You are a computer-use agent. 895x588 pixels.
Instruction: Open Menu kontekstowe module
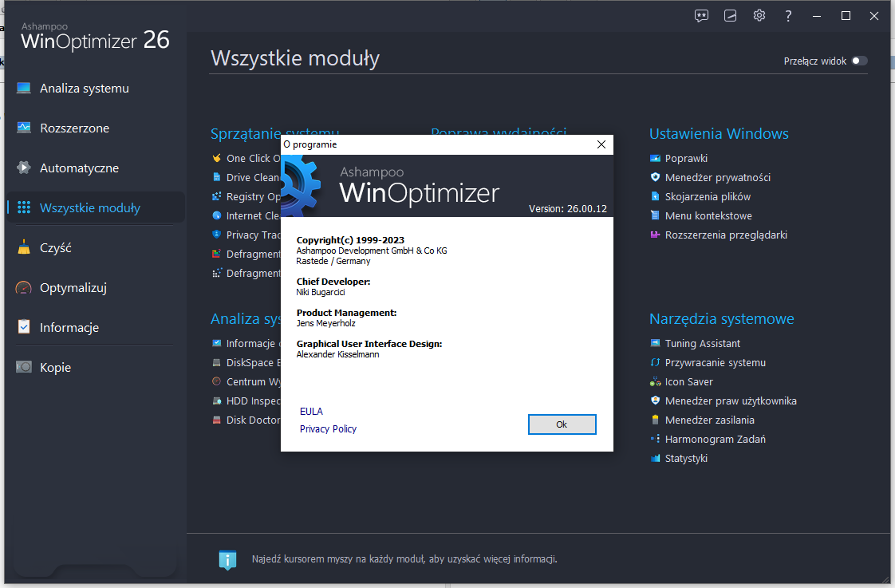coord(708,215)
